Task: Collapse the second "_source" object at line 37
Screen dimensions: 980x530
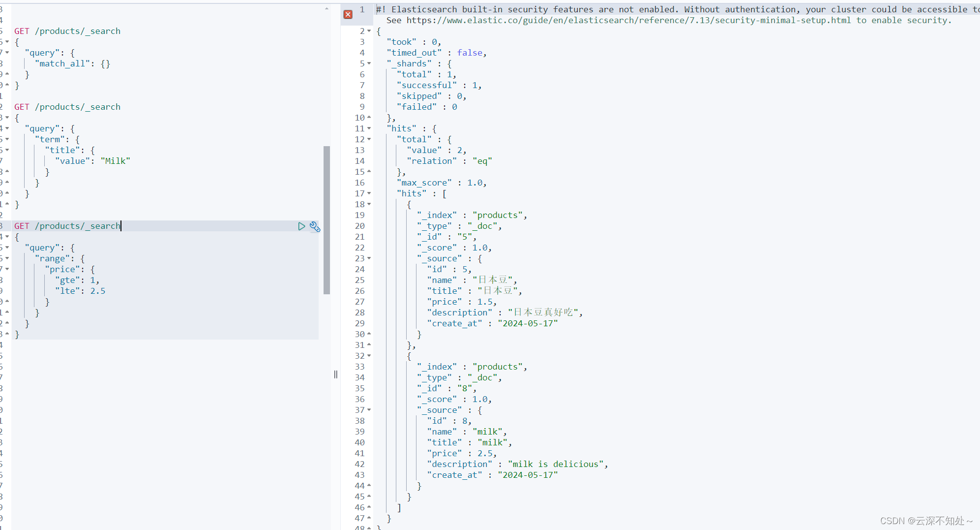Action: pos(369,410)
